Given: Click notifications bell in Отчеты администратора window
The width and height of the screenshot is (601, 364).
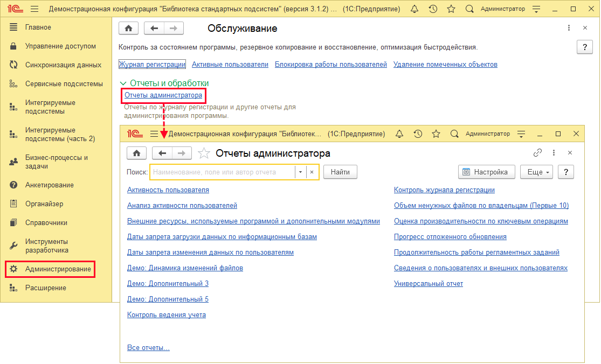Looking at the screenshot, I should point(399,134).
